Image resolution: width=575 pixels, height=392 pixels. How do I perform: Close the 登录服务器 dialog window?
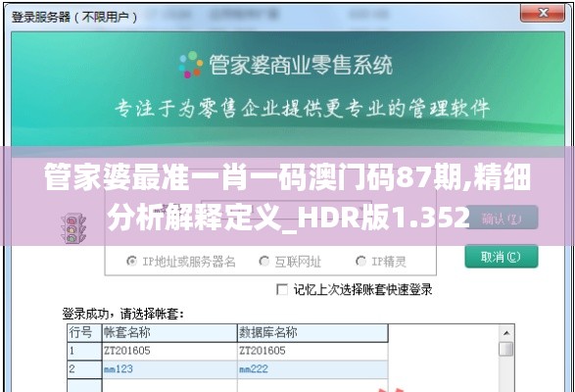pyautogui.click(x=543, y=13)
